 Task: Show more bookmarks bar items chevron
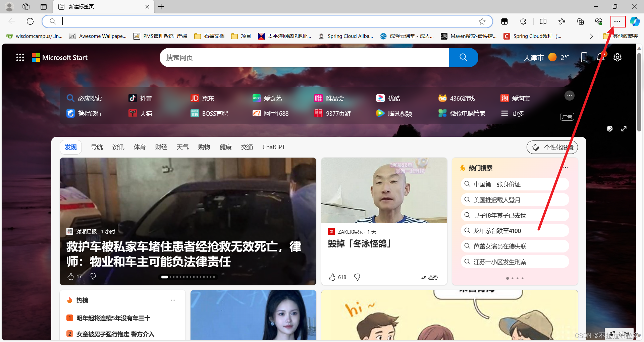coord(591,36)
